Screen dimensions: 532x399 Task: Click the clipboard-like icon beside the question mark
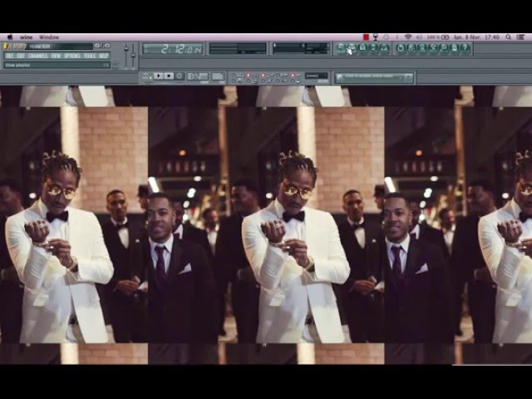tap(455, 48)
